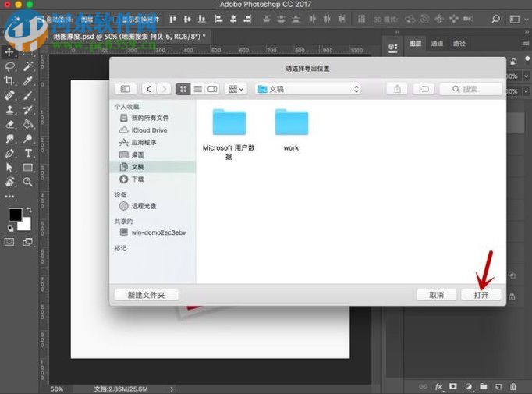This screenshot has height=394, width=532.
Task: Select the Move tool
Action: (9, 51)
